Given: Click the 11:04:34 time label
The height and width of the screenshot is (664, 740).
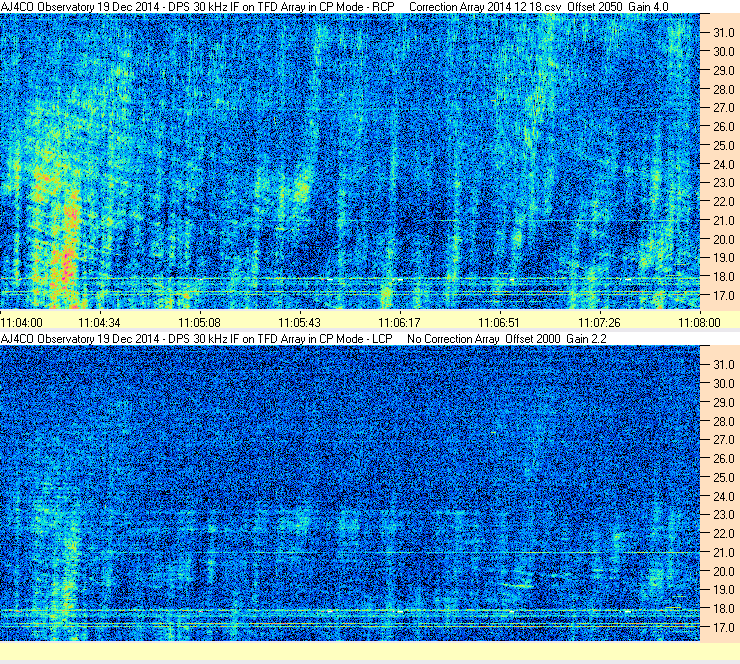Looking at the screenshot, I should (99, 323).
